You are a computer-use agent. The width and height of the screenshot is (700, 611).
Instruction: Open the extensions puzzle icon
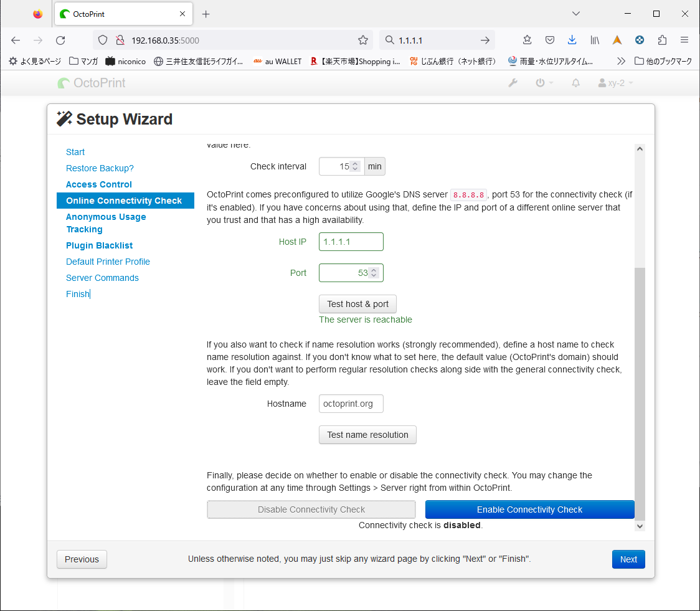point(662,40)
